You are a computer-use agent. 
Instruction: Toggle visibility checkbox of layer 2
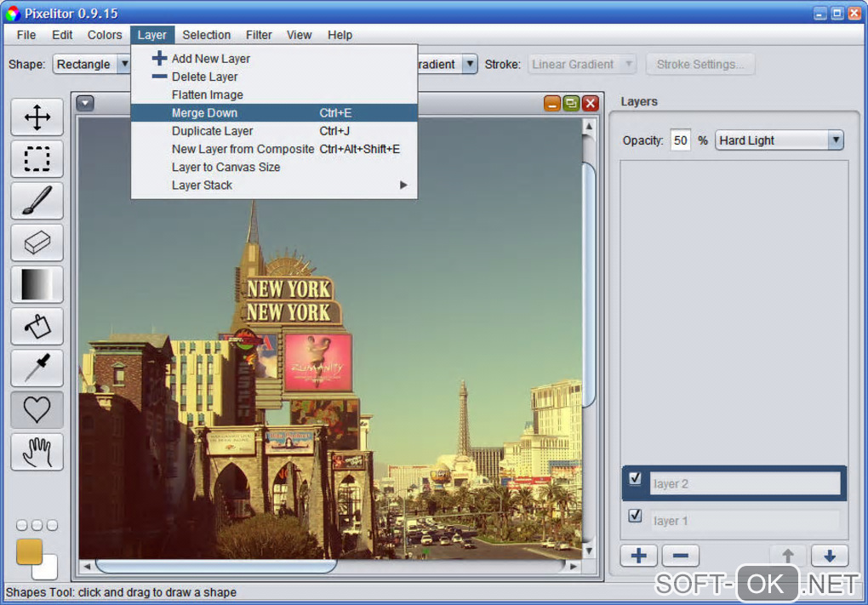635,477
